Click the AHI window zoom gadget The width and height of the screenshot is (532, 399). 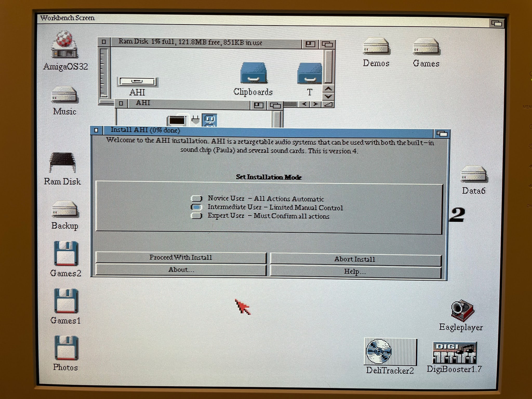pos(259,105)
